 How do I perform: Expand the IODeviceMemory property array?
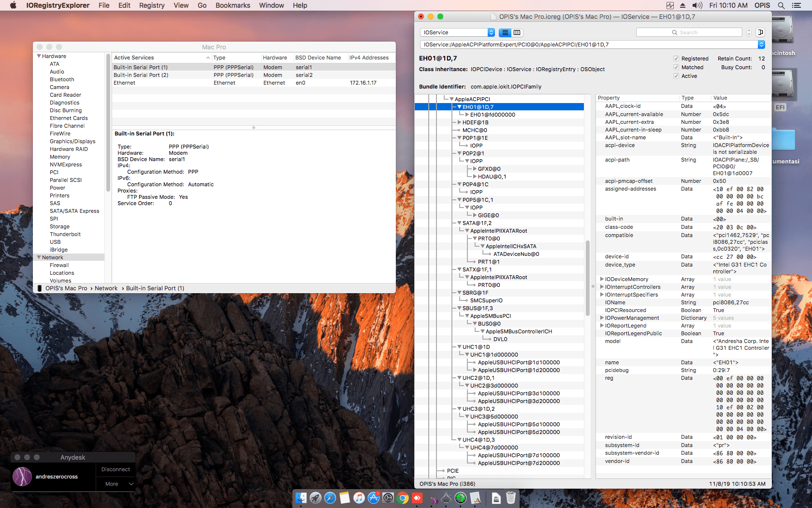[x=602, y=279]
